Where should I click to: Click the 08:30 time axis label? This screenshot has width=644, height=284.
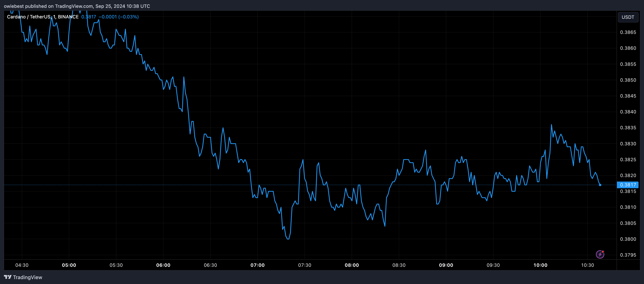tap(399, 265)
